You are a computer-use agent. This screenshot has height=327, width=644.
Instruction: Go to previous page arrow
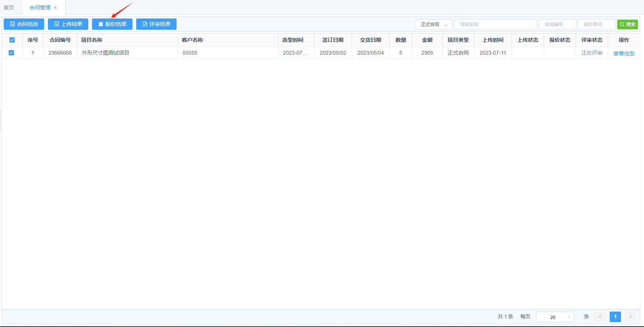click(600, 317)
